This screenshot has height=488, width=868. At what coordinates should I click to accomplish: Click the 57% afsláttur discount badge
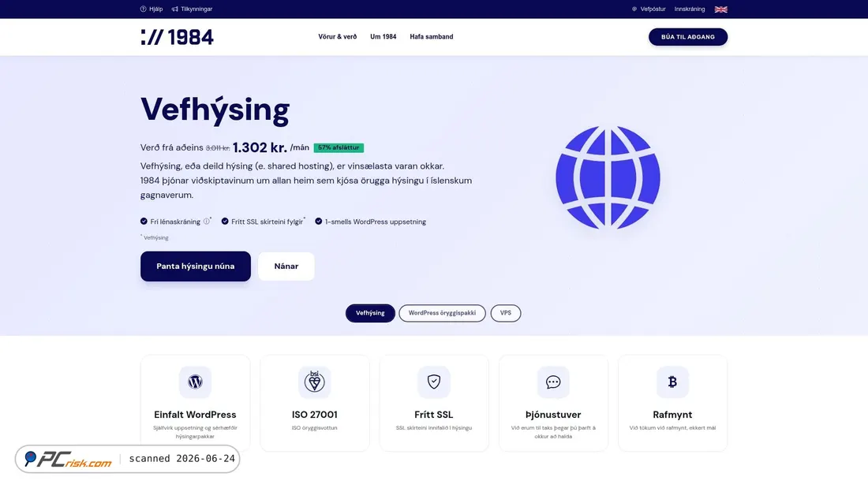[x=339, y=147]
